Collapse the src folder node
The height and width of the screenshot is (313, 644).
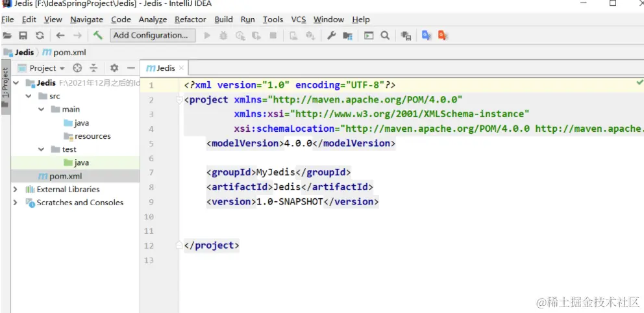29,96
